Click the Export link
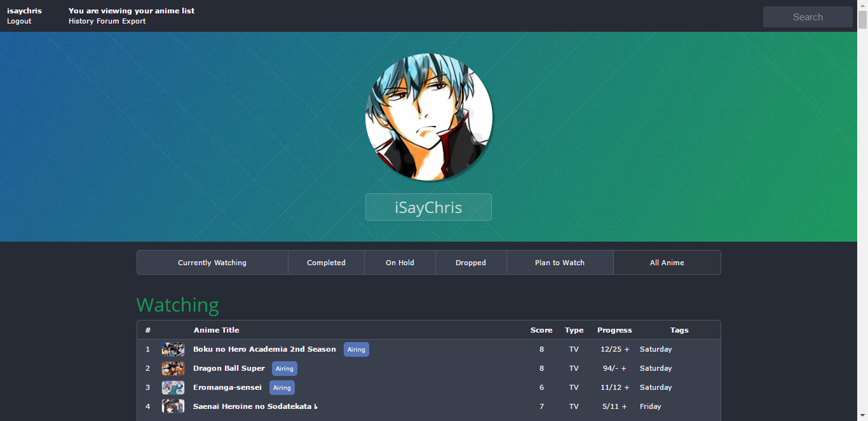Screen dimensions: 868x421 (134, 21)
